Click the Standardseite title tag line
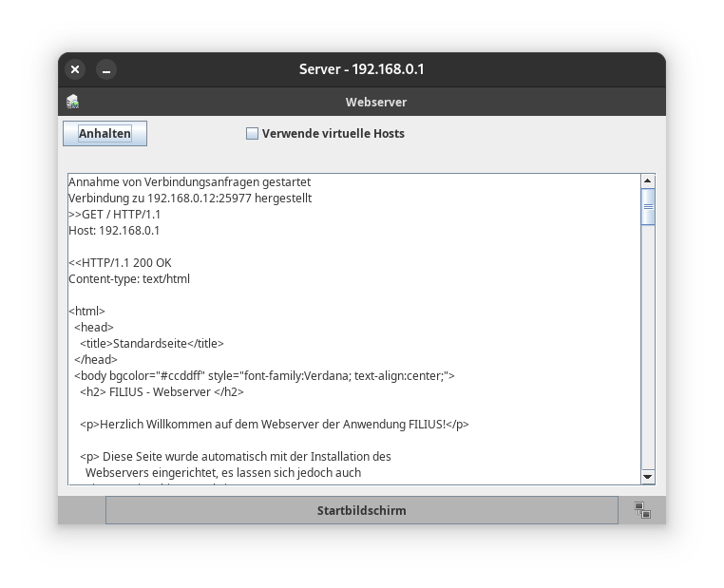 152,344
